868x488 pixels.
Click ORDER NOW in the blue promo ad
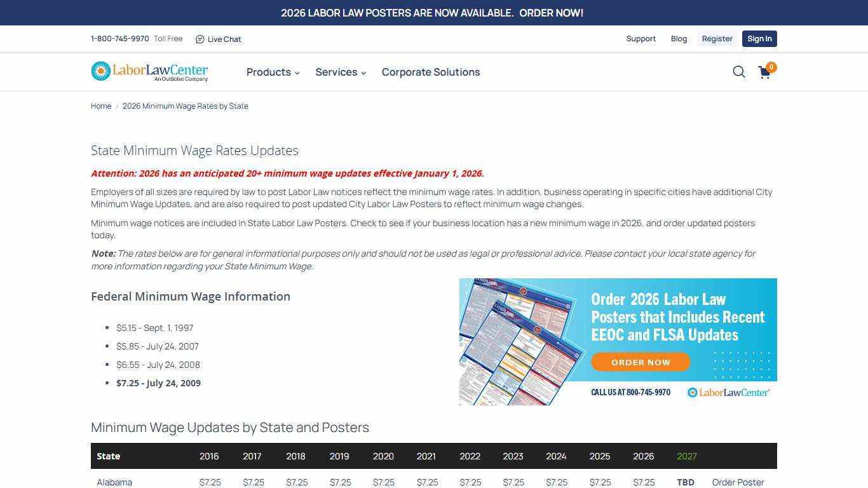pyautogui.click(x=640, y=362)
